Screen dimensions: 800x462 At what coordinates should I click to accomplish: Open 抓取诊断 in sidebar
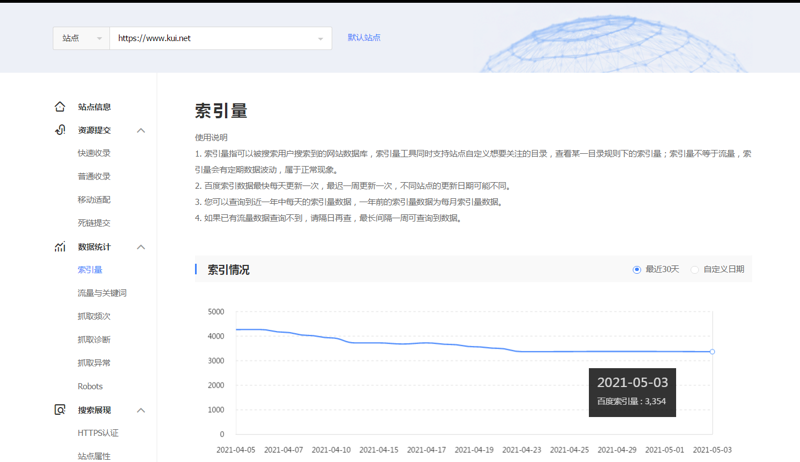(x=94, y=340)
